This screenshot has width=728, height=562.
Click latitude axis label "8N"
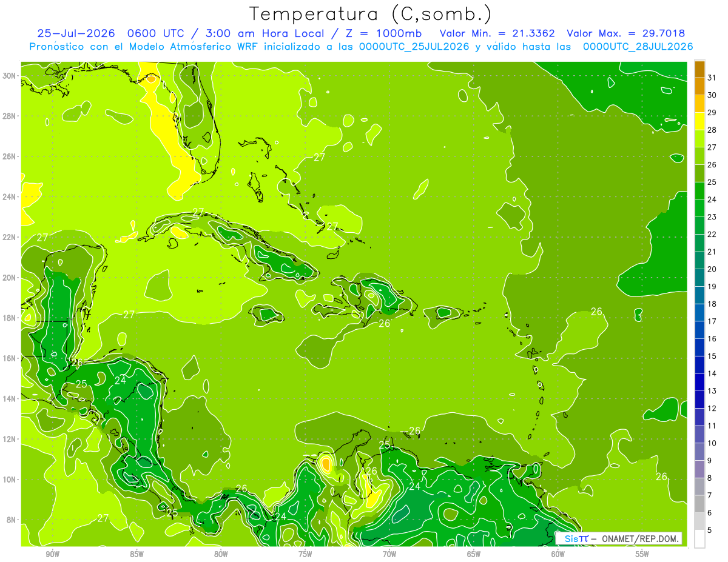click(11, 520)
